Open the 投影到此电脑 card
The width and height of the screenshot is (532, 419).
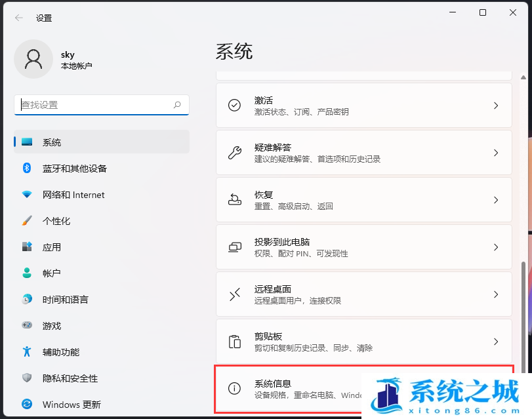coord(363,247)
